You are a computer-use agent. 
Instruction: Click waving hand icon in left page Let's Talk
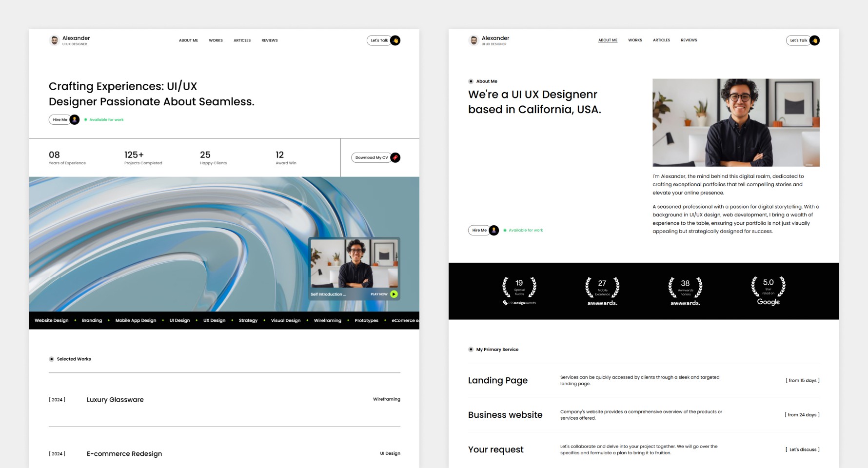(x=395, y=40)
